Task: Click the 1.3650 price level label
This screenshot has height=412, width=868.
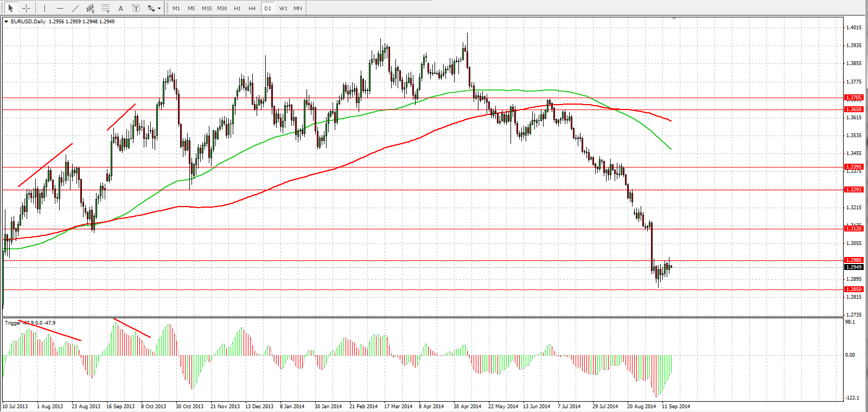Action: click(854, 110)
